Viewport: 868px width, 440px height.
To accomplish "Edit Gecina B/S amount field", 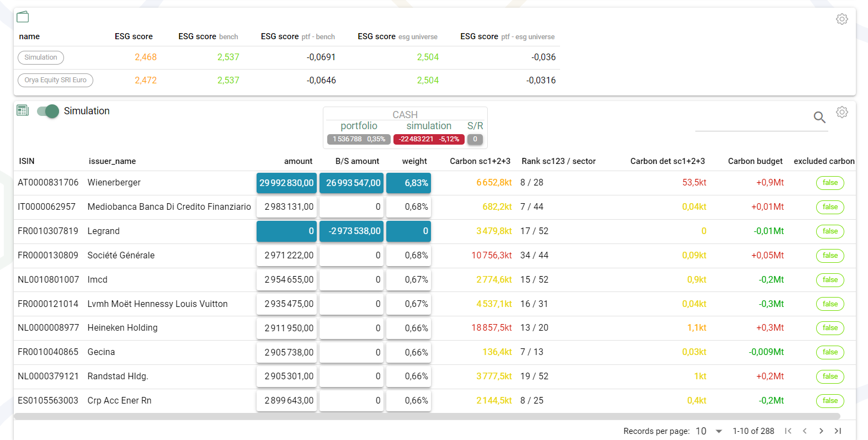I will pos(352,352).
